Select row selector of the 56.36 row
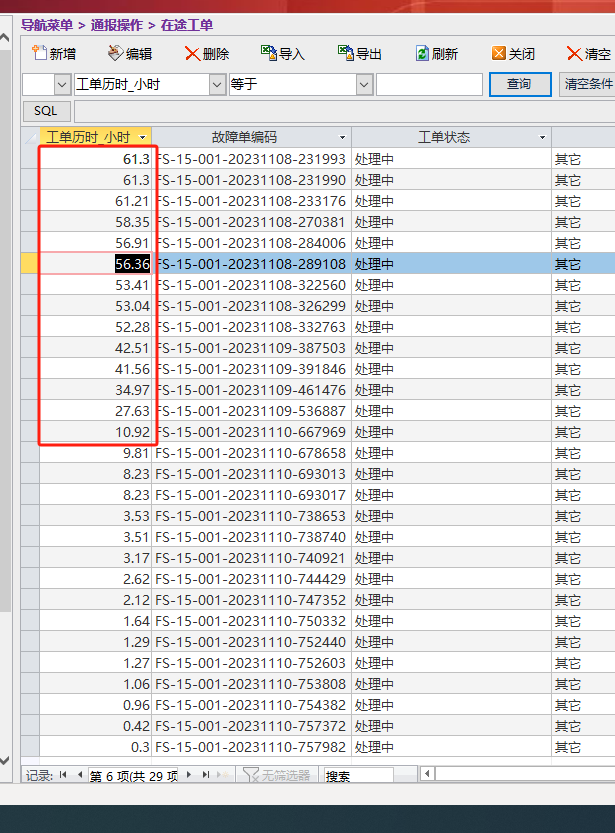Viewport: 615px width, 833px height. 30,264
